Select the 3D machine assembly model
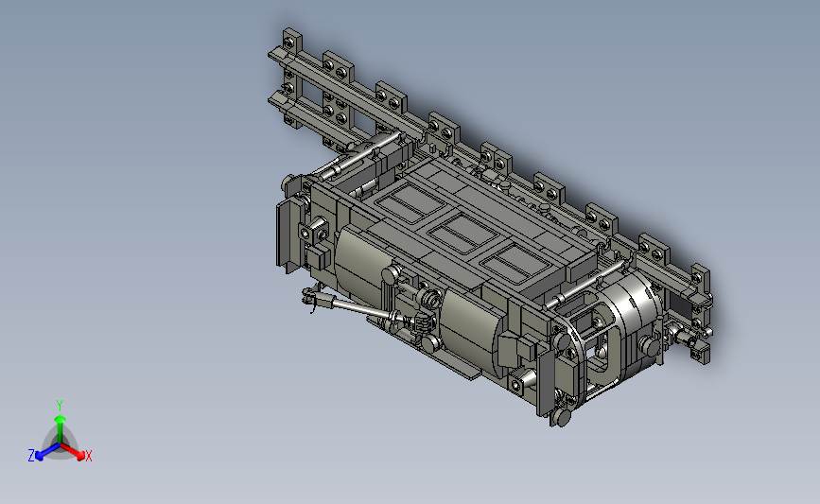The image size is (820, 504). coord(490,227)
